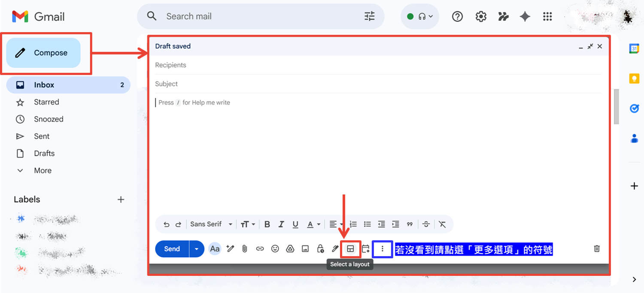Discard draft with the trash icon
Image resolution: width=644 pixels, height=293 pixels.
(597, 249)
